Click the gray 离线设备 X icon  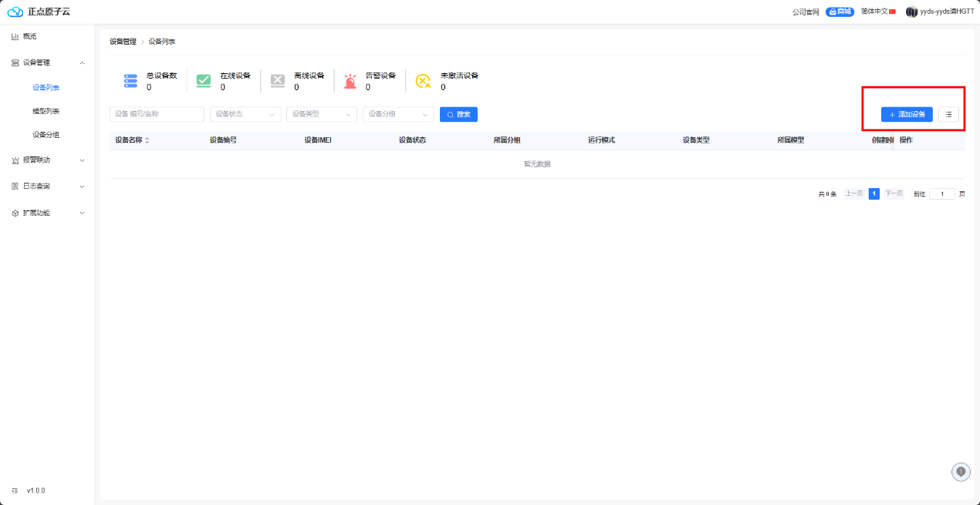(x=278, y=81)
